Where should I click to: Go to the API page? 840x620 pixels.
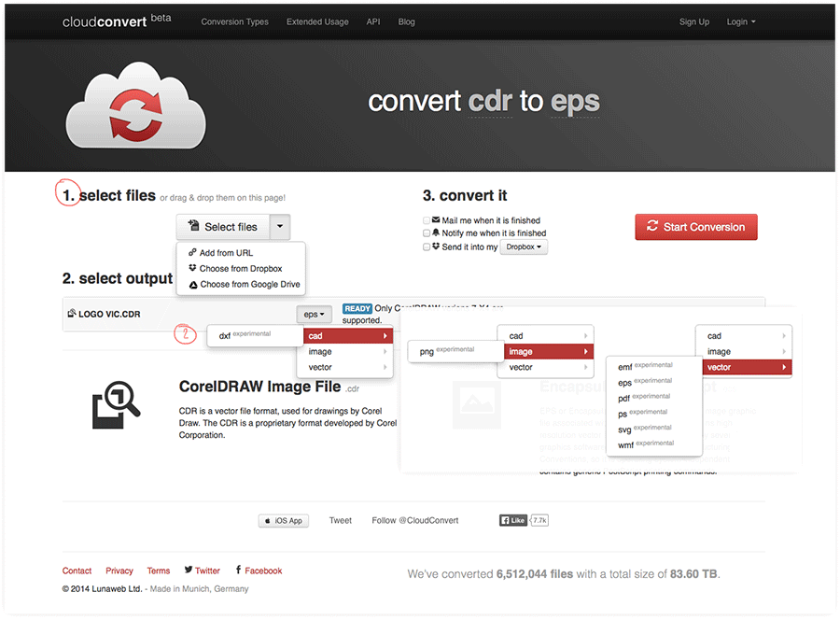point(372,22)
